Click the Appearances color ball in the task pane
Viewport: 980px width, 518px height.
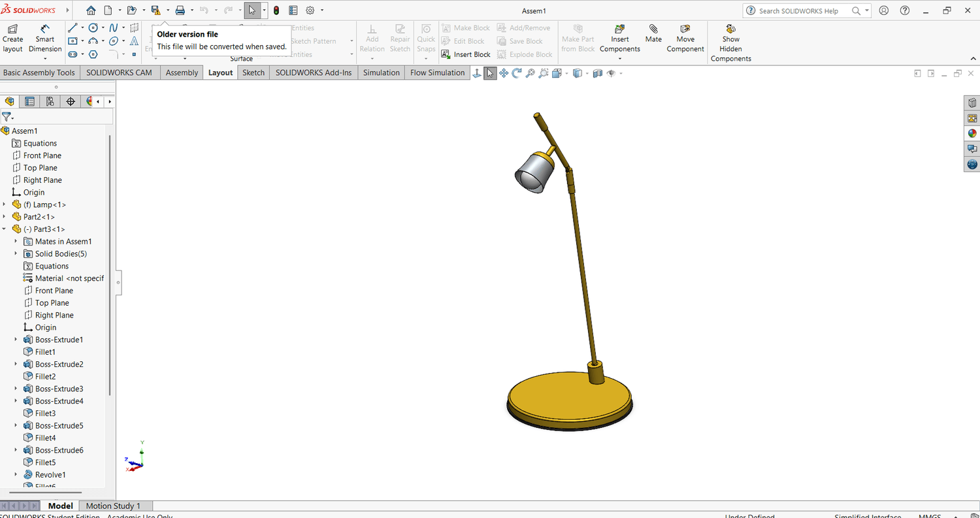(x=972, y=133)
